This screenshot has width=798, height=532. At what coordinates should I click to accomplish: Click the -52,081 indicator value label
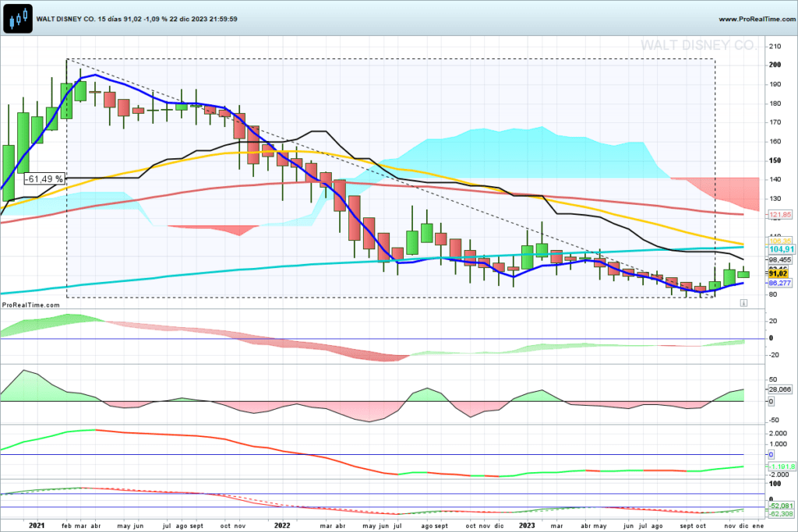[781, 506]
